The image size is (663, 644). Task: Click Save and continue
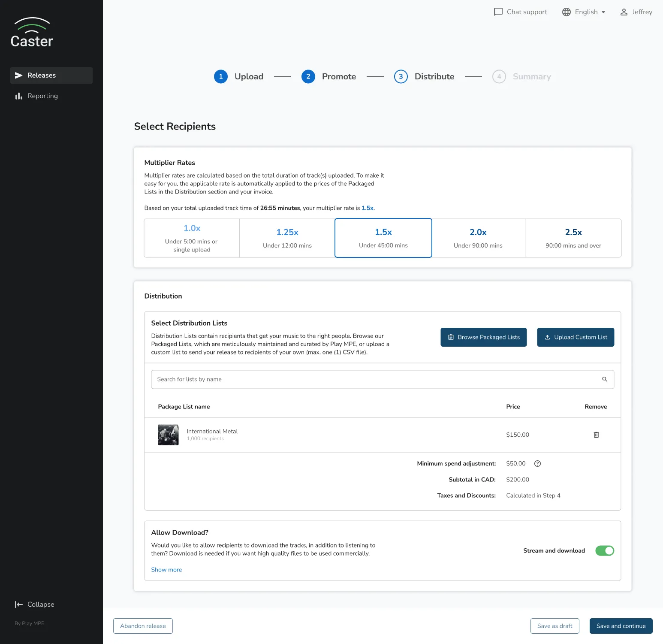coord(621,626)
